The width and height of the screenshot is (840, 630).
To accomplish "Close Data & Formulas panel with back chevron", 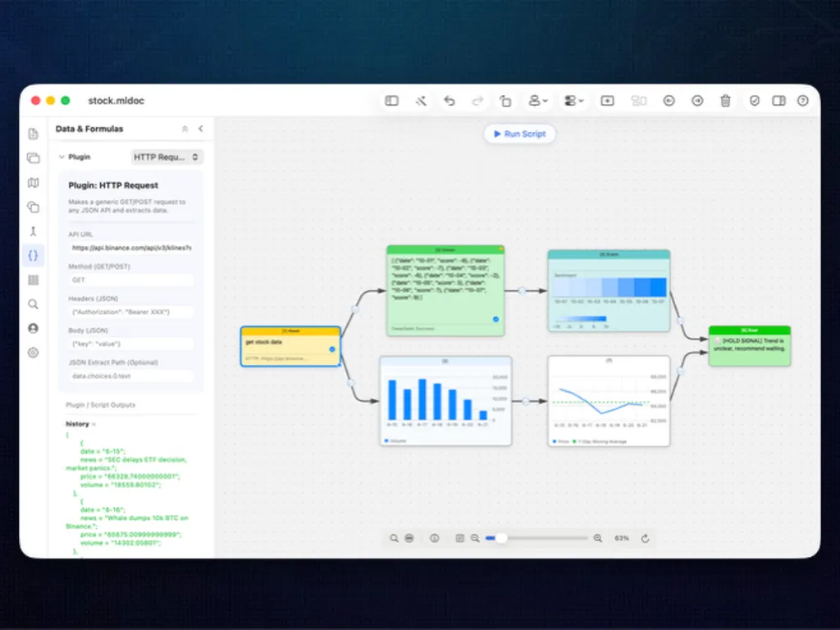I will tap(201, 129).
